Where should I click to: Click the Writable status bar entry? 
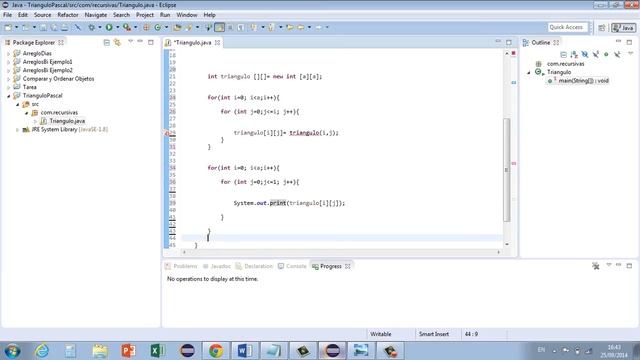pos(381,334)
